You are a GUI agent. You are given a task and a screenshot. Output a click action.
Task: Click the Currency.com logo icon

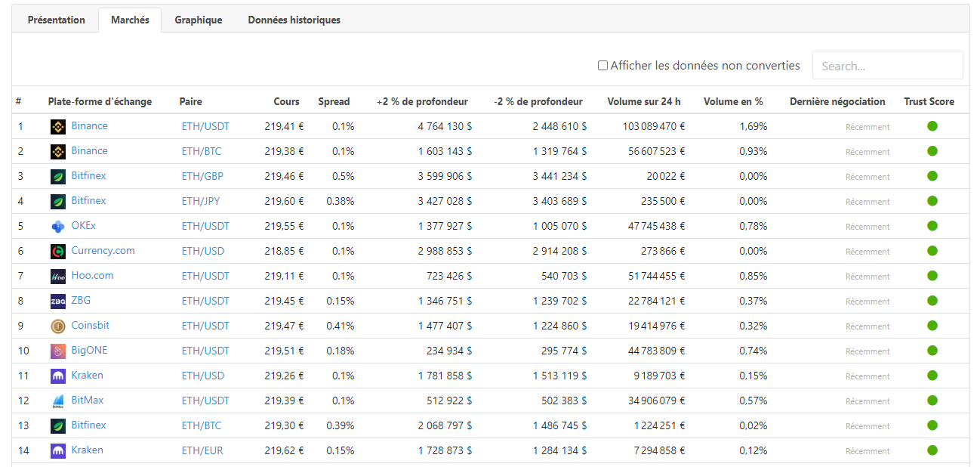58,252
